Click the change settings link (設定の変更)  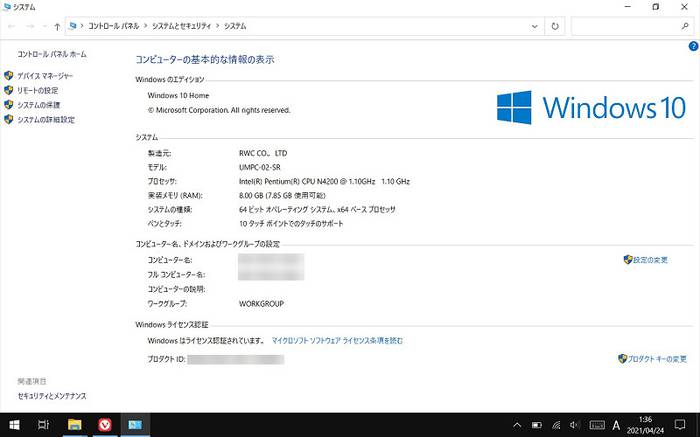(650, 260)
